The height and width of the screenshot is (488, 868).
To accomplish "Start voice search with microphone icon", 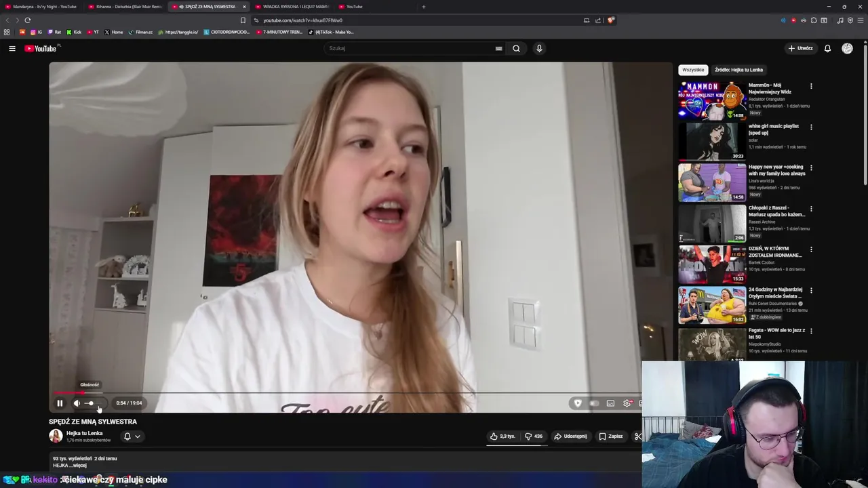I will 539,48.
